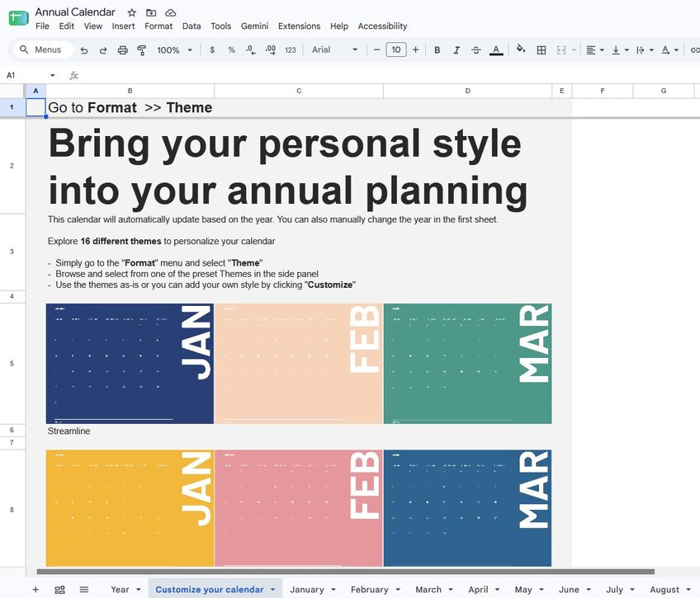Open the File menu
700x598 pixels.
tap(42, 26)
